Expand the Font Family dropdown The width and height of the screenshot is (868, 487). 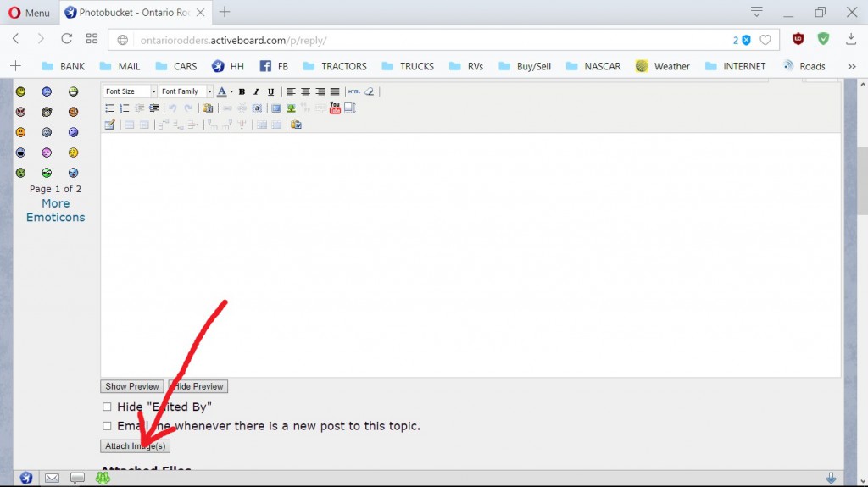click(x=186, y=91)
